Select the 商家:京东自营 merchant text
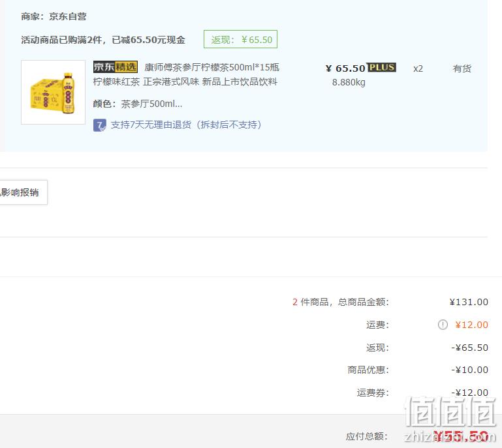The image size is (502, 448). pyautogui.click(x=54, y=16)
